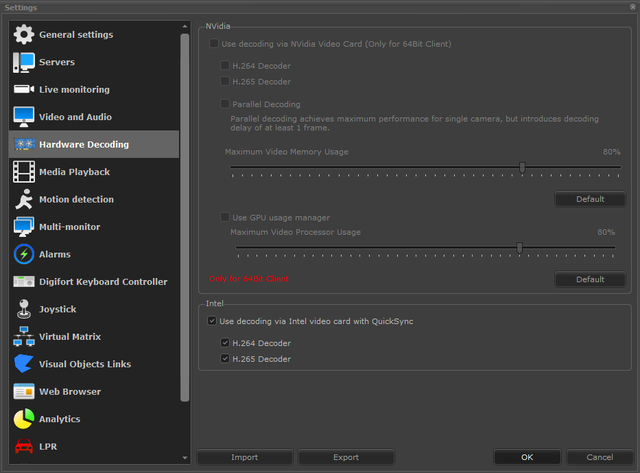The width and height of the screenshot is (640, 473).
Task: Click the Maximum Video Processor Usage slider handle
Action: pyautogui.click(x=519, y=248)
